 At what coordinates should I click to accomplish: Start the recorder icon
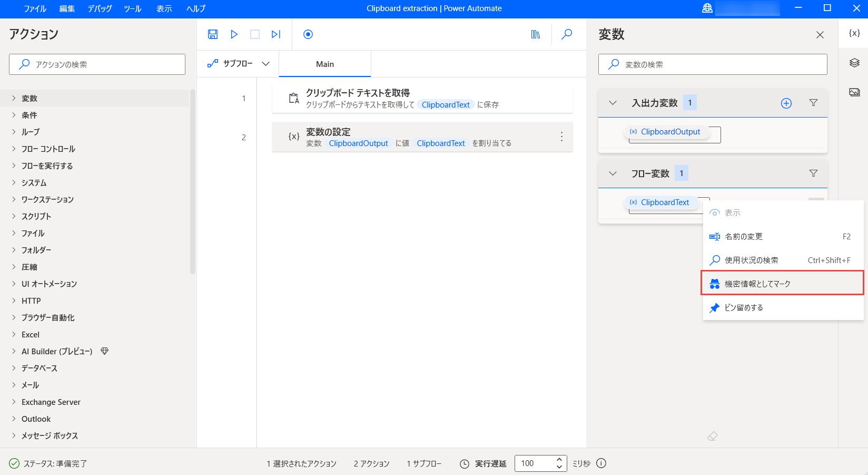tap(308, 34)
